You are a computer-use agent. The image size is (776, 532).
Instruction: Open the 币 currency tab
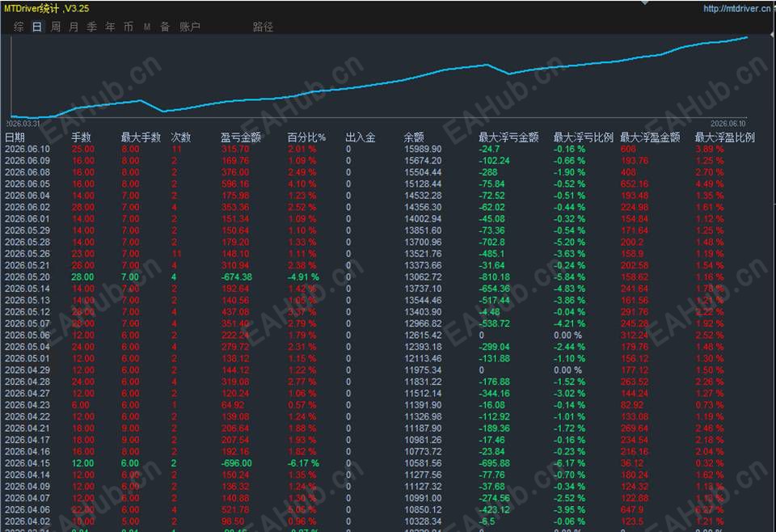coord(129,27)
